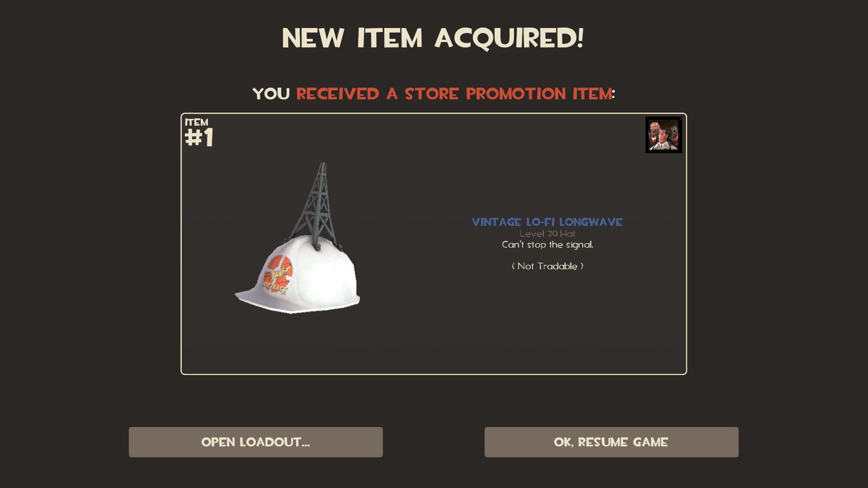Click the small ITEM label above #1

pos(197,122)
